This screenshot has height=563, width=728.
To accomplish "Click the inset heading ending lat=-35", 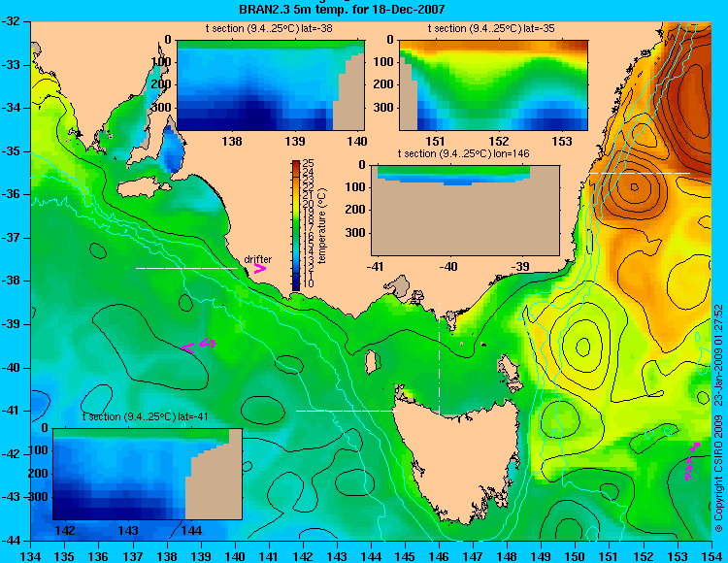I will tap(491, 28).
